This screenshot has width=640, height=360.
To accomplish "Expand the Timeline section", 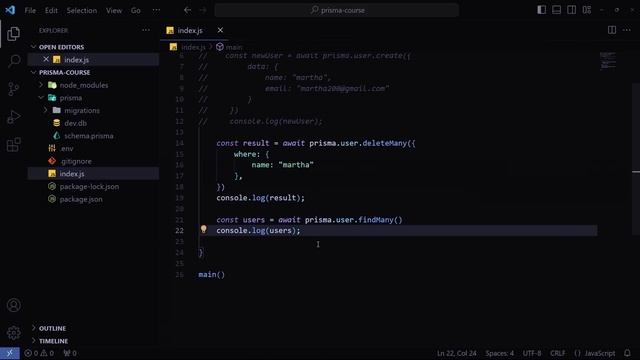I will coord(33,341).
